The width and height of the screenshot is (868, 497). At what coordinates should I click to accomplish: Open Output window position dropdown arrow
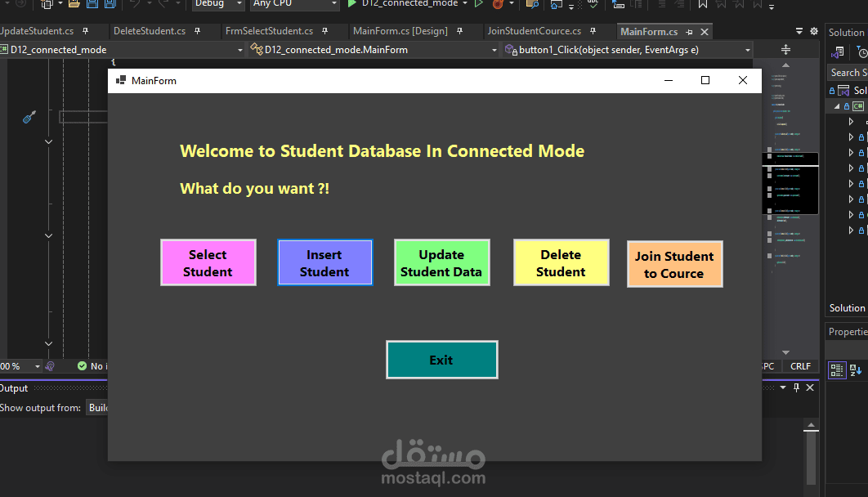[x=783, y=387]
